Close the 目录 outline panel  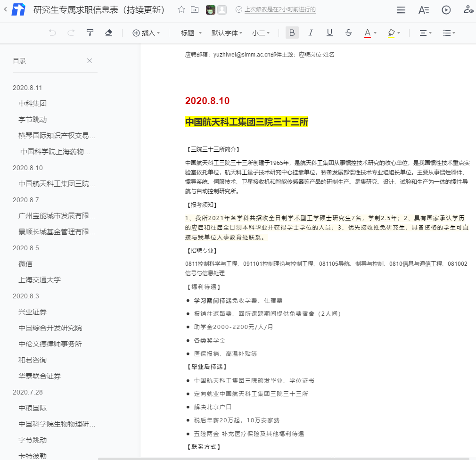(x=90, y=61)
